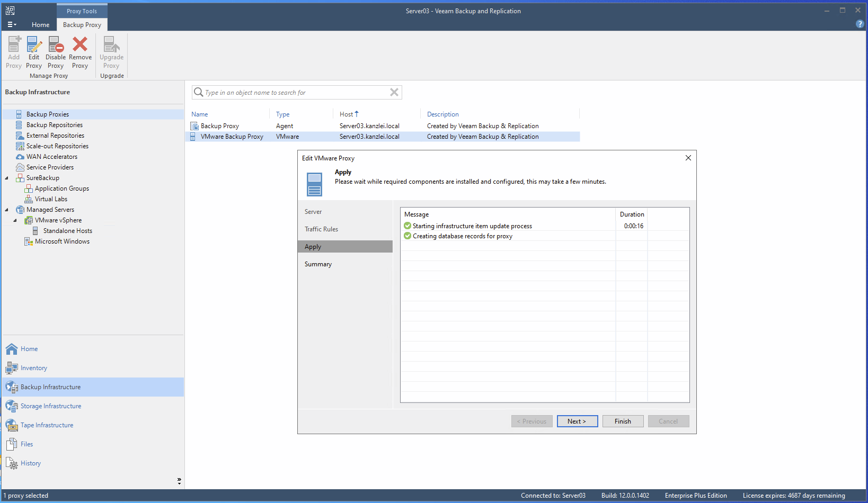Select 'Starting infrastructure item update process' message
The image size is (868, 503).
coord(472,226)
